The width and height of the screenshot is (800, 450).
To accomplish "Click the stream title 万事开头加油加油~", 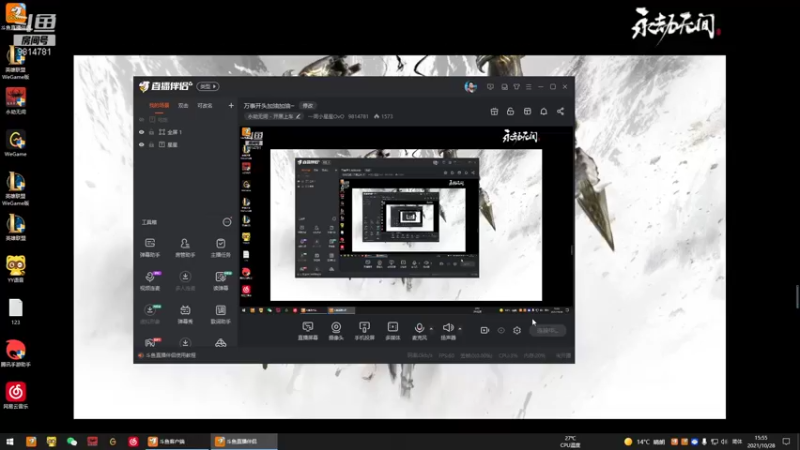I will click(x=269, y=106).
